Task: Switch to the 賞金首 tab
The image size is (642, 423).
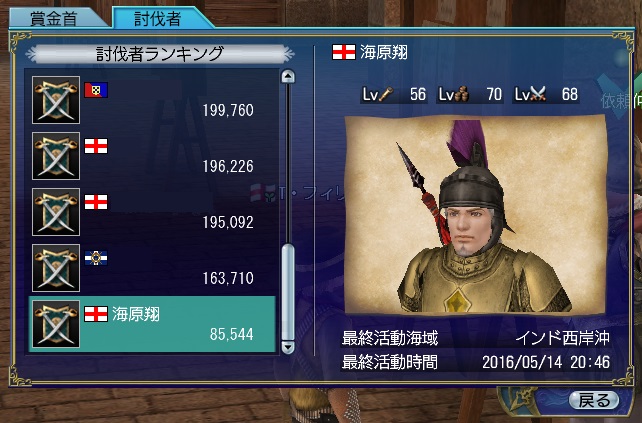Action: [x=54, y=18]
